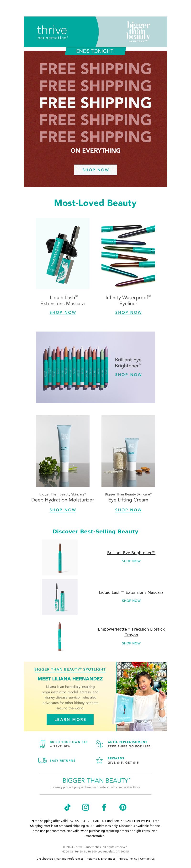The image size is (191, 868).
Task: Click the Build Your Own Set icon
Action: tap(42, 744)
